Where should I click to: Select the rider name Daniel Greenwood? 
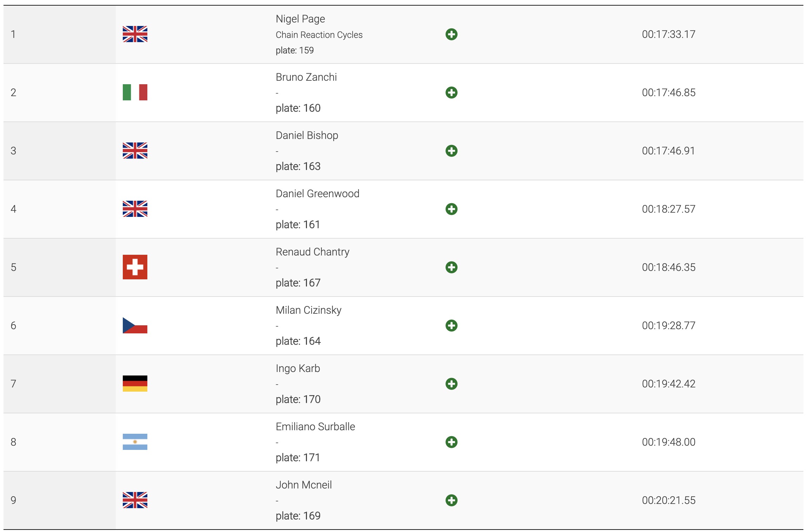click(x=317, y=193)
